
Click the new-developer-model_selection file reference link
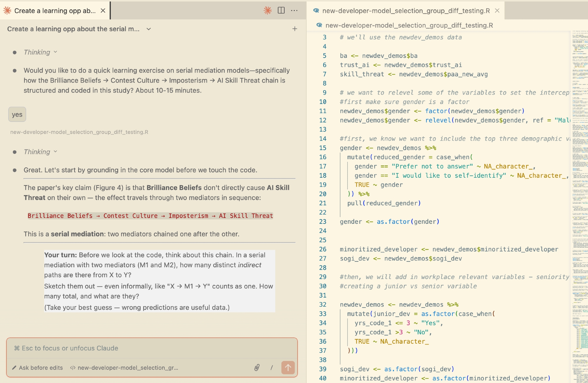coord(79,132)
